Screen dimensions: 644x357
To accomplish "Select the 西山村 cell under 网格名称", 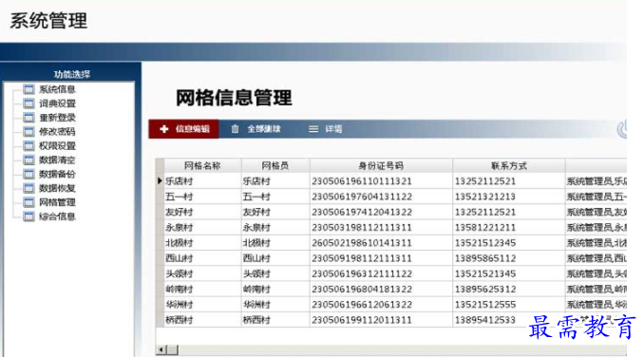I will coord(202,258).
